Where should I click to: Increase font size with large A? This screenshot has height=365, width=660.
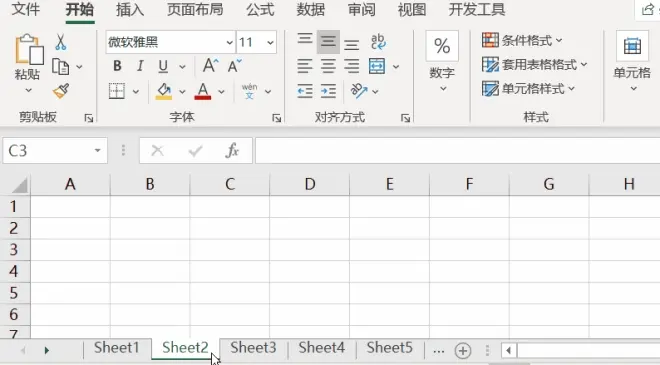210,66
